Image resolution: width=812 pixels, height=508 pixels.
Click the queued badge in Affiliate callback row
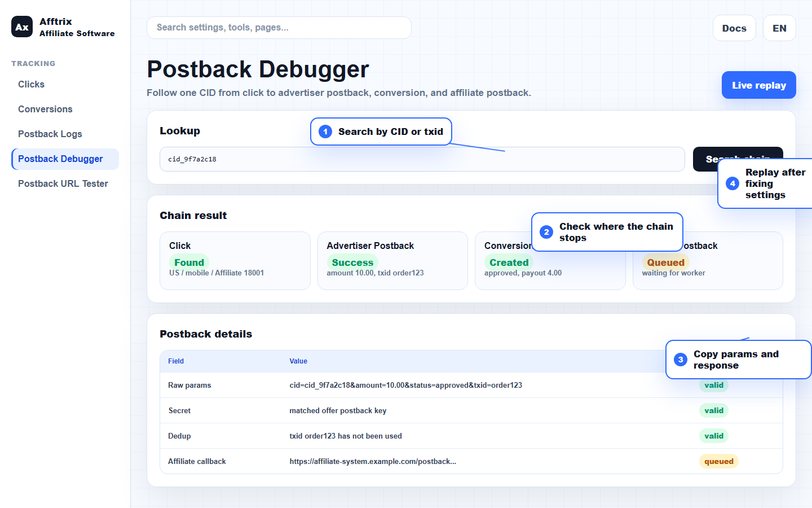719,462
